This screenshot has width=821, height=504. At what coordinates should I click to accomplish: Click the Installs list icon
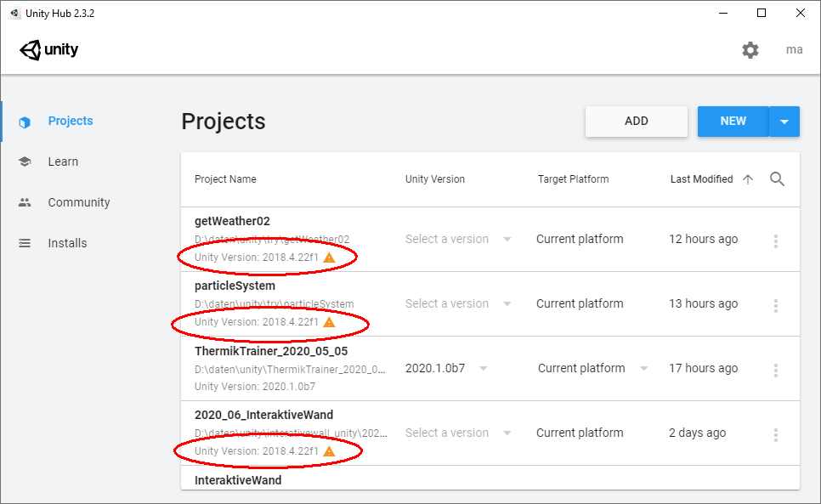click(25, 243)
